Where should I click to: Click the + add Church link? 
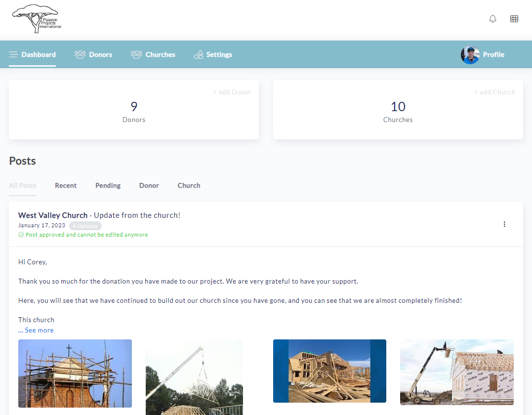pos(494,92)
